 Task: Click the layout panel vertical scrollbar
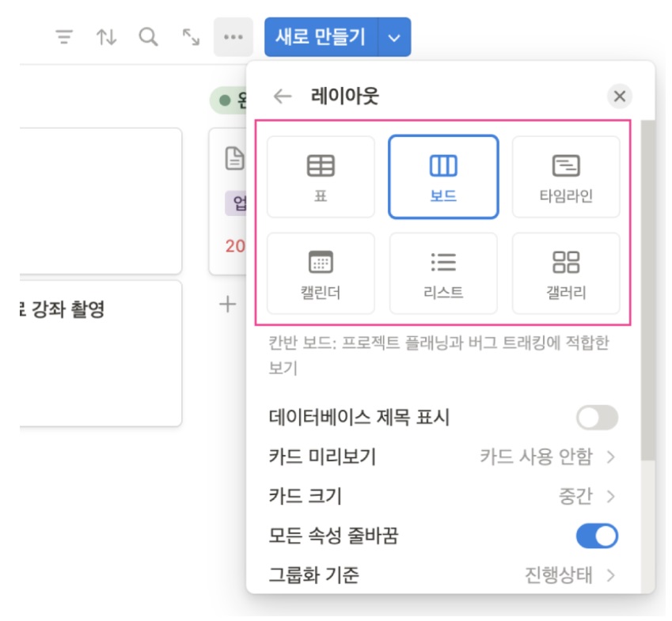[x=648, y=290]
